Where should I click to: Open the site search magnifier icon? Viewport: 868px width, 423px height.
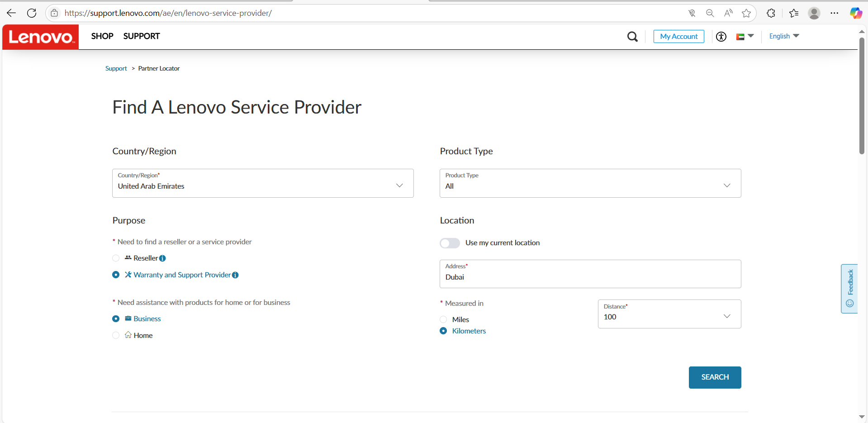coord(632,37)
